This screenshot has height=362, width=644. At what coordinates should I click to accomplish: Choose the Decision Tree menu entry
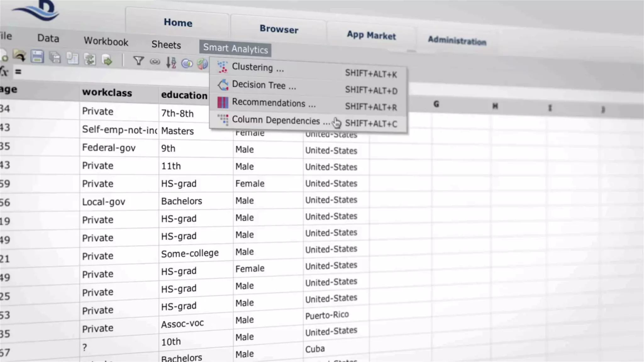(x=264, y=85)
